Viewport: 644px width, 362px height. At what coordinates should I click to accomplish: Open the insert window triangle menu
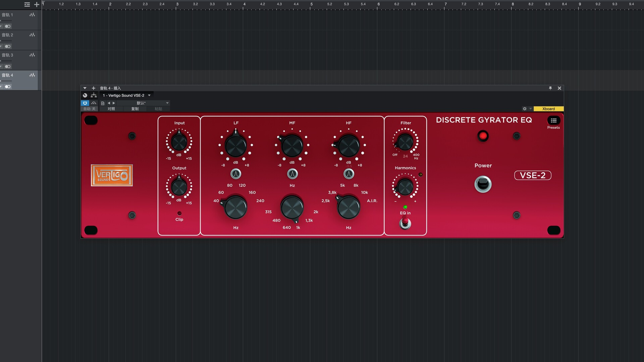85,88
